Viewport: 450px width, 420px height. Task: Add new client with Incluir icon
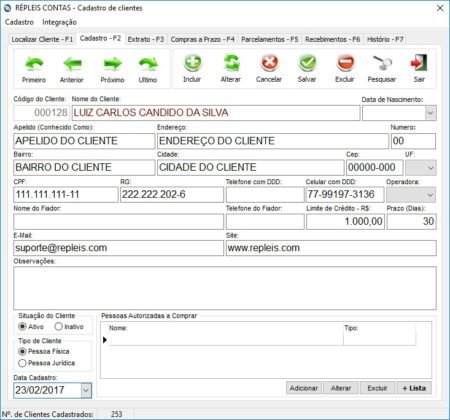click(x=192, y=63)
